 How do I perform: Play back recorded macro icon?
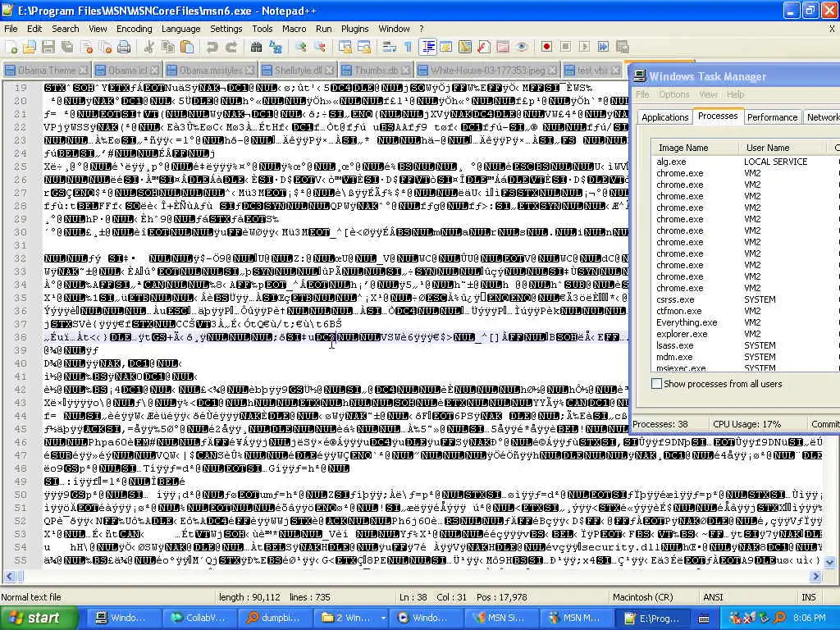(x=584, y=47)
